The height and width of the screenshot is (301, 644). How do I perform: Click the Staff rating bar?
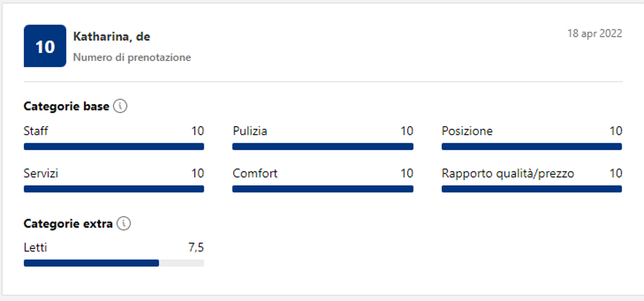coord(114,146)
